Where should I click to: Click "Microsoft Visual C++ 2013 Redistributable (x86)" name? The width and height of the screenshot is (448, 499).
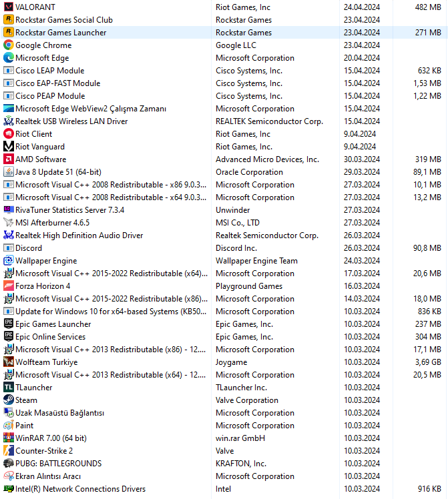110,350
